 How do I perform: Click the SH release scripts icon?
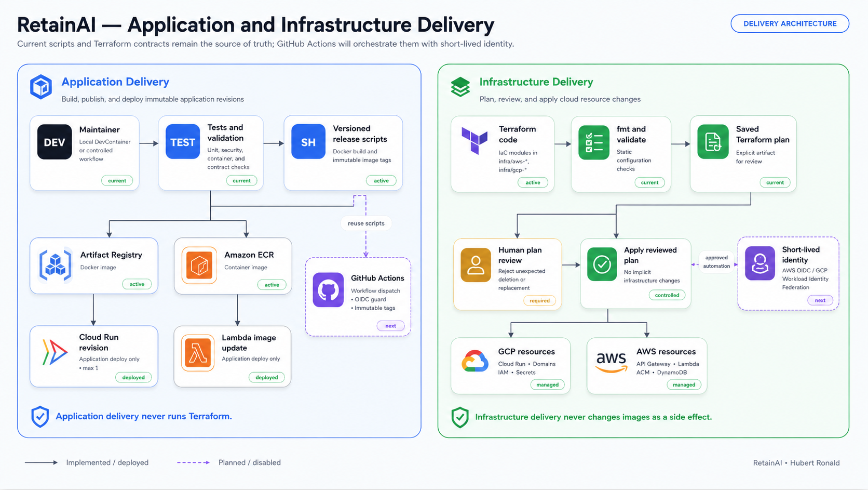[308, 141]
